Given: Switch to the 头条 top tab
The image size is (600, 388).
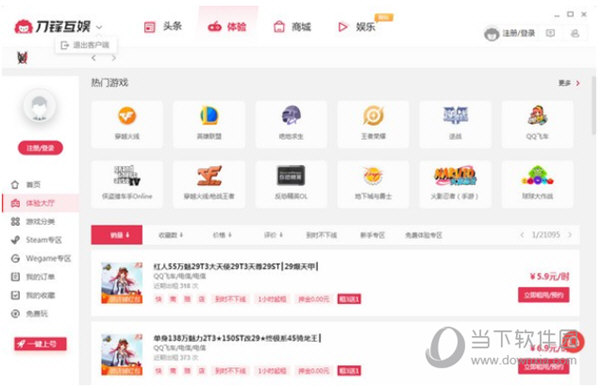Looking at the screenshot, I should [163, 26].
